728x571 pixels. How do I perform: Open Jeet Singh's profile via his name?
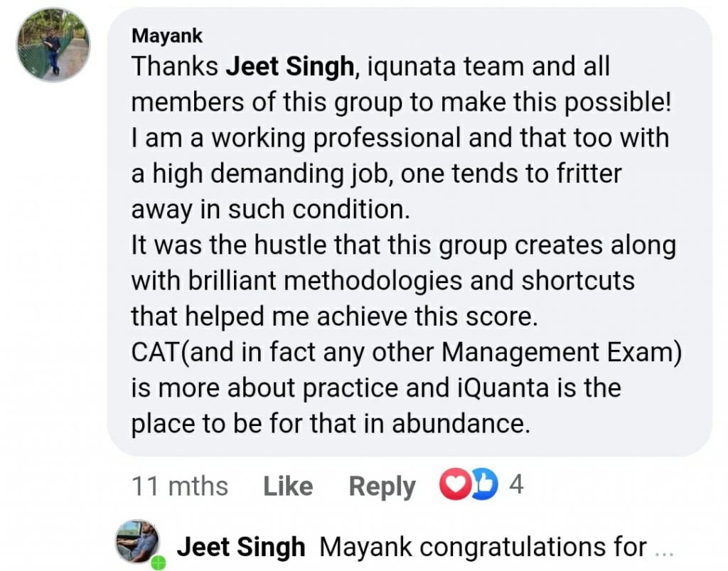coord(242,546)
